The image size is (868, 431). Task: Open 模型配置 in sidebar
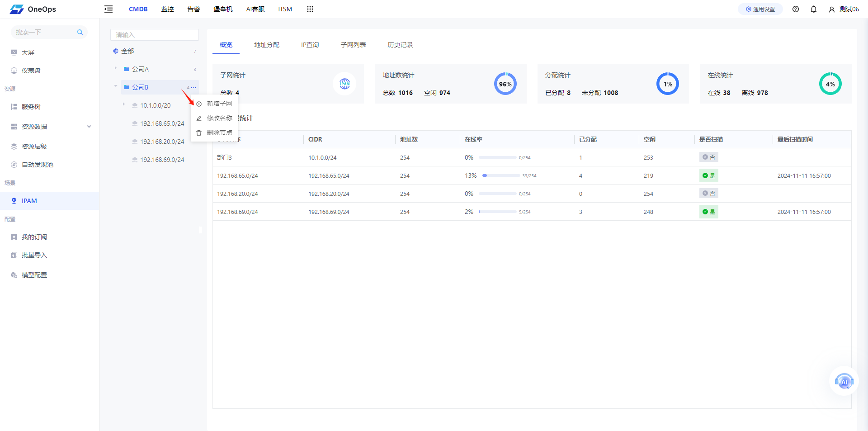[34, 275]
